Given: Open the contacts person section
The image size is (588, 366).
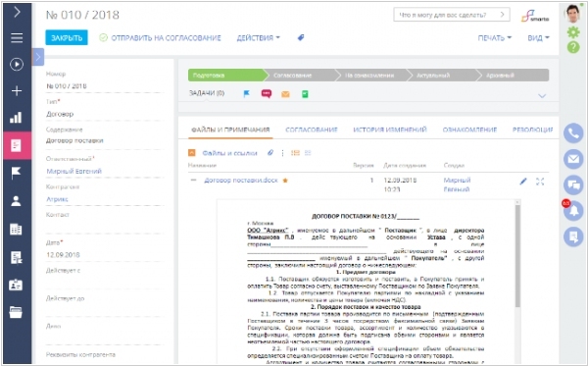Looking at the screenshot, I should [16, 201].
